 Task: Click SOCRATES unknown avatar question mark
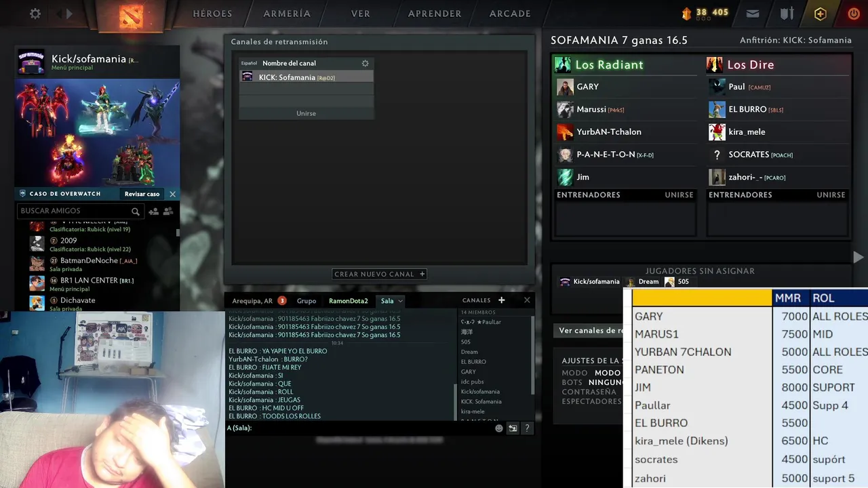click(717, 155)
